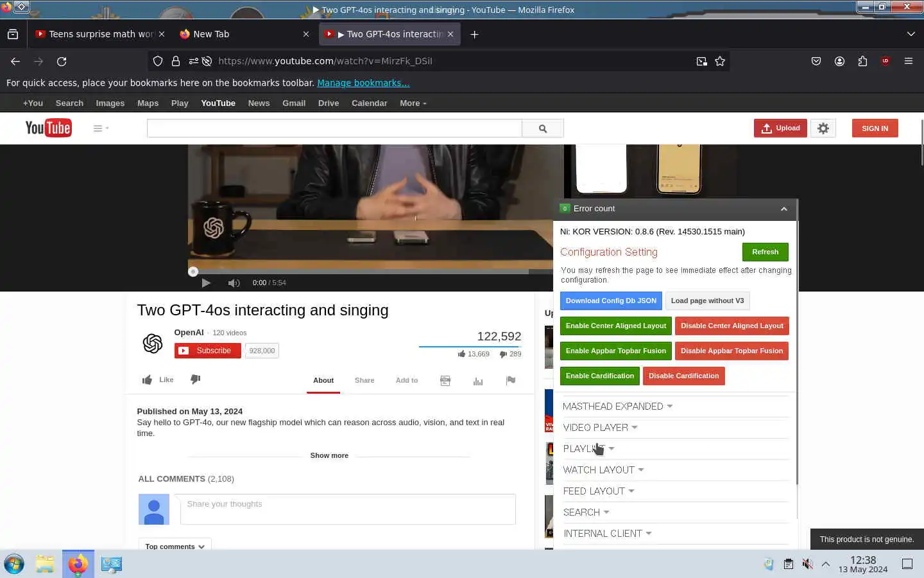Select the Share tab
The width and height of the screenshot is (924, 578).
[364, 380]
